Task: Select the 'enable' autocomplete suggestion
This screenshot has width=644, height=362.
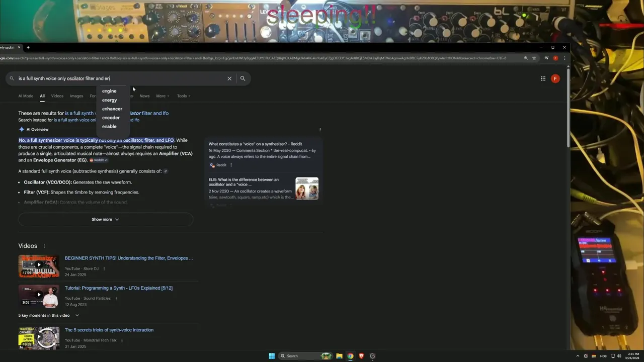Action: coord(109,126)
